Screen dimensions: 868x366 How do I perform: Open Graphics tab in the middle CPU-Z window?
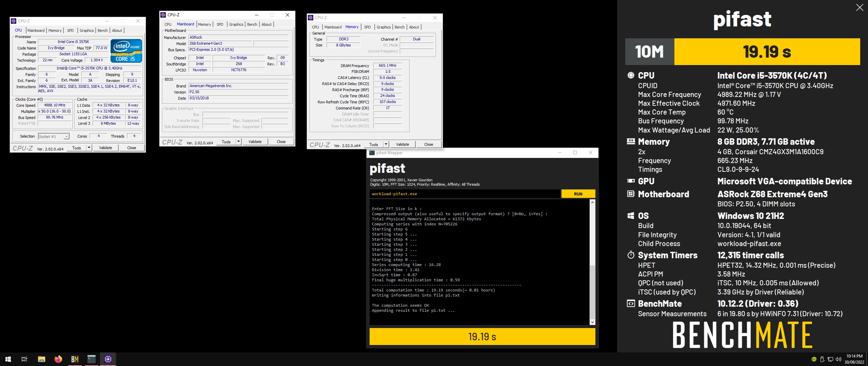[236, 24]
